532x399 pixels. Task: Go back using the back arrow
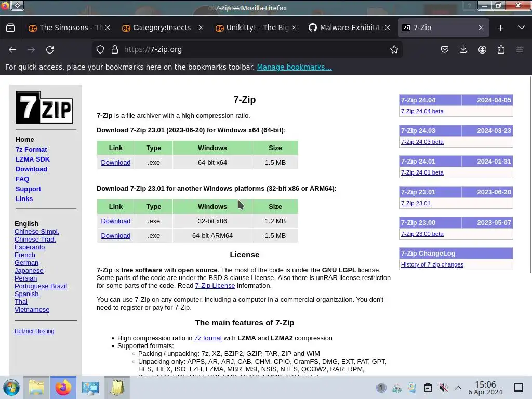[12, 49]
